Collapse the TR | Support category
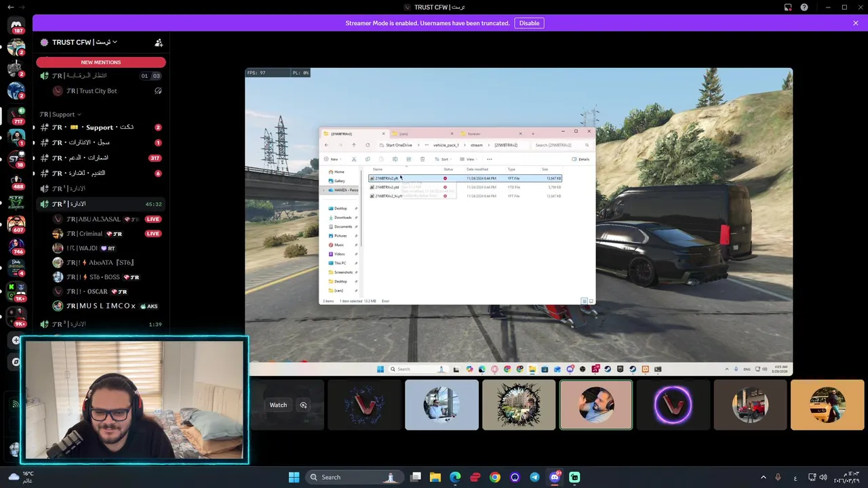This screenshot has height=488, width=868. coord(60,115)
